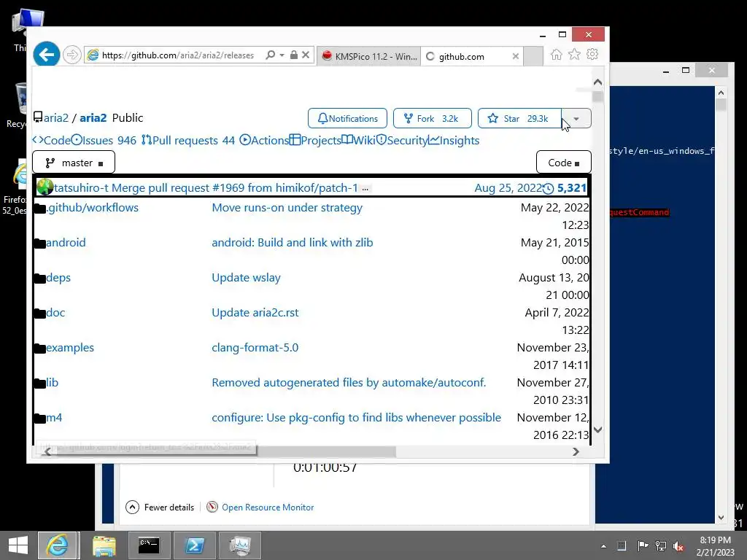The height and width of the screenshot is (560, 747).
Task: Open tatsuhiro-t avatar icon
Action: 45,187
